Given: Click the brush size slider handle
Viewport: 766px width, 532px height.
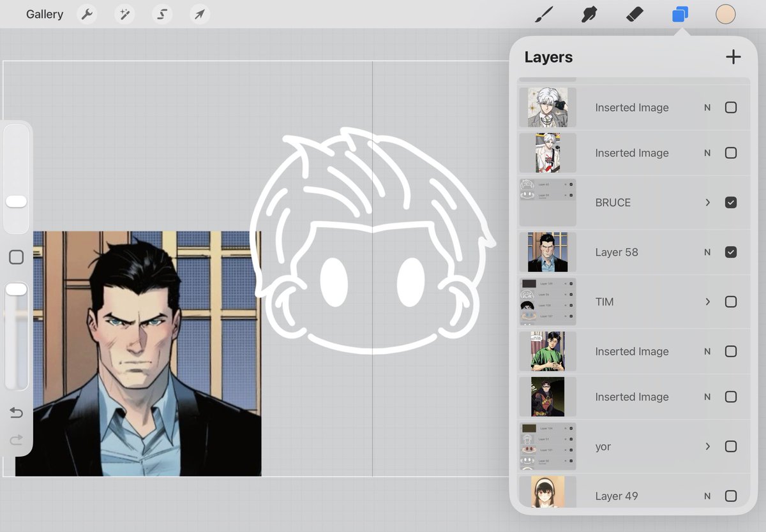Looking at the screenshot, I should coord(17,202).
